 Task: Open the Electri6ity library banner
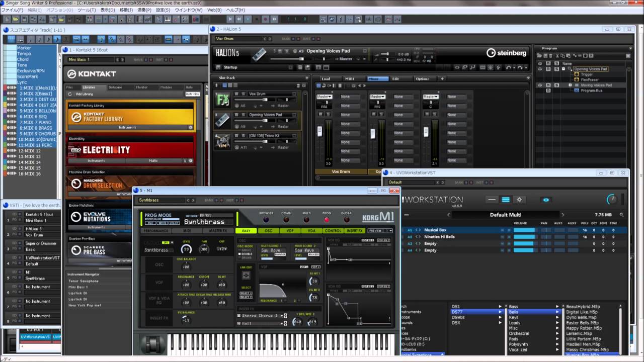(x=130, y=150)
